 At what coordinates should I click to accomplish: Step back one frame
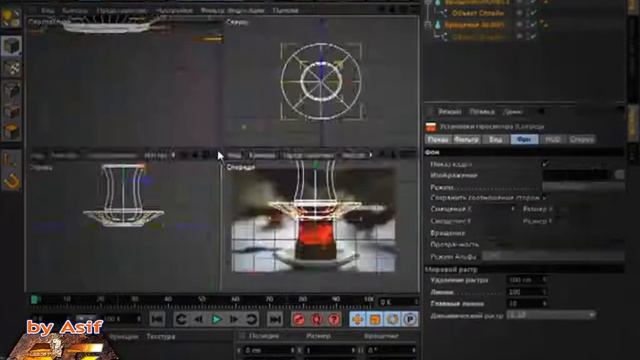click(198, 319)
